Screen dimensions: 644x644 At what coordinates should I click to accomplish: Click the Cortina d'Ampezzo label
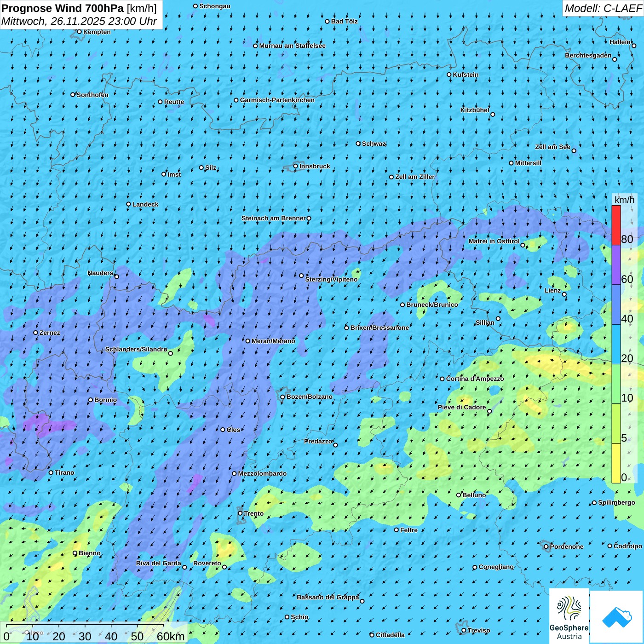point(475,379)
